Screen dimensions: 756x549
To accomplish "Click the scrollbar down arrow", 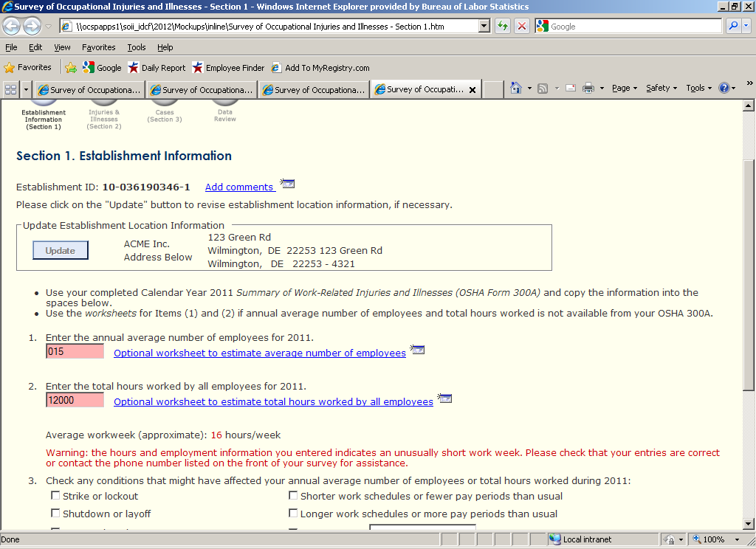I will [749, 524].
